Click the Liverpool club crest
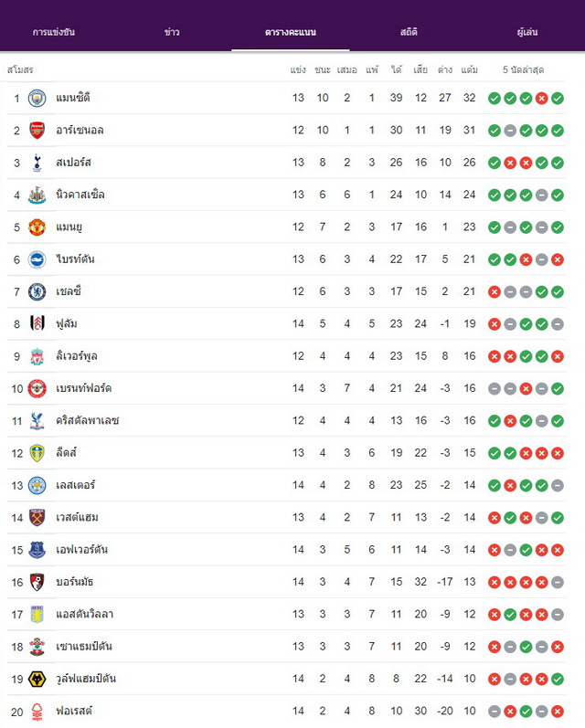The image size is (585, 728). tap(37, 356)
